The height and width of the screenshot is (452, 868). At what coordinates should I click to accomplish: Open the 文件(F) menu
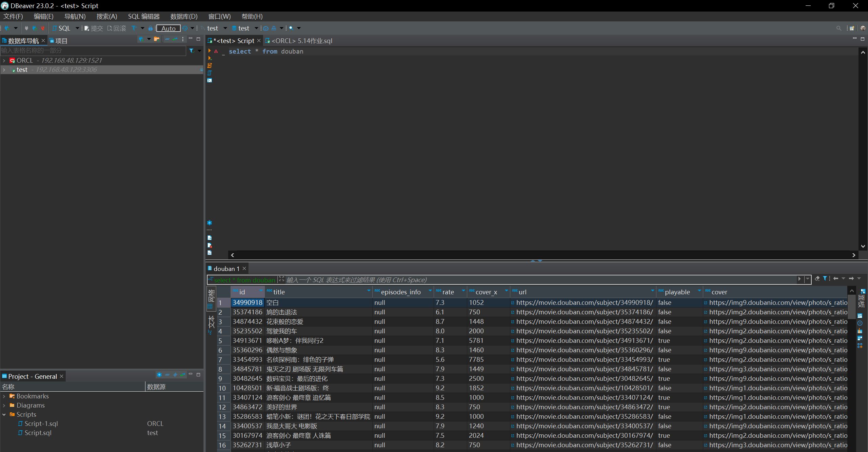tap(13, 16)
